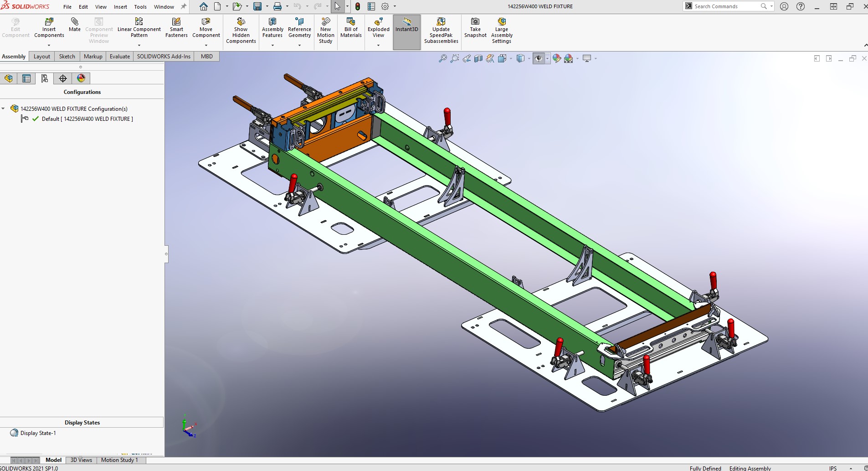Open Smart Fasteners tool
The width and height of the screenshot is (868, 471).
tap(176, 27)
